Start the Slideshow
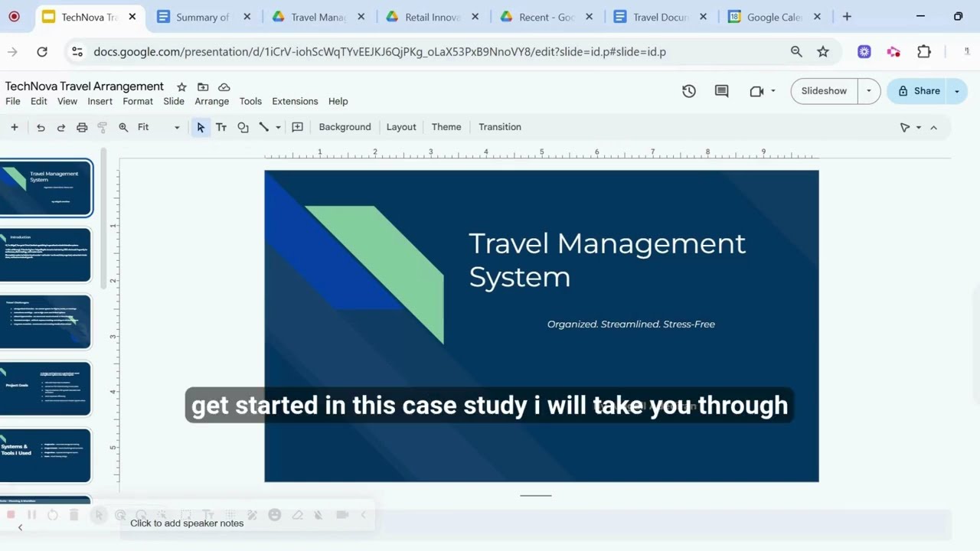 (824, 91)
